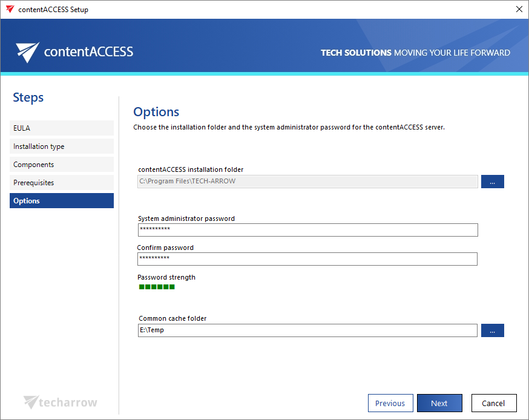The image size is (529, 420).
Task: Open the browse dialog for Common cache folder
Action: coord(492,330)
